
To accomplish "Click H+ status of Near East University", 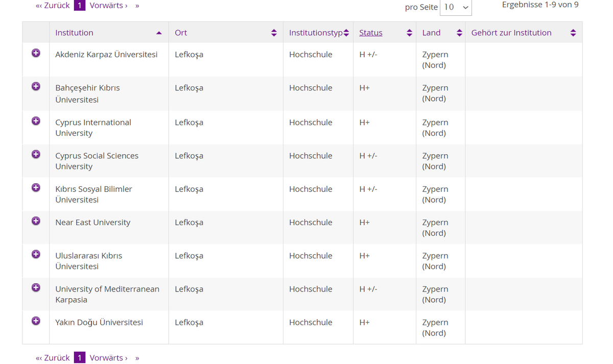I will point(364,223).
